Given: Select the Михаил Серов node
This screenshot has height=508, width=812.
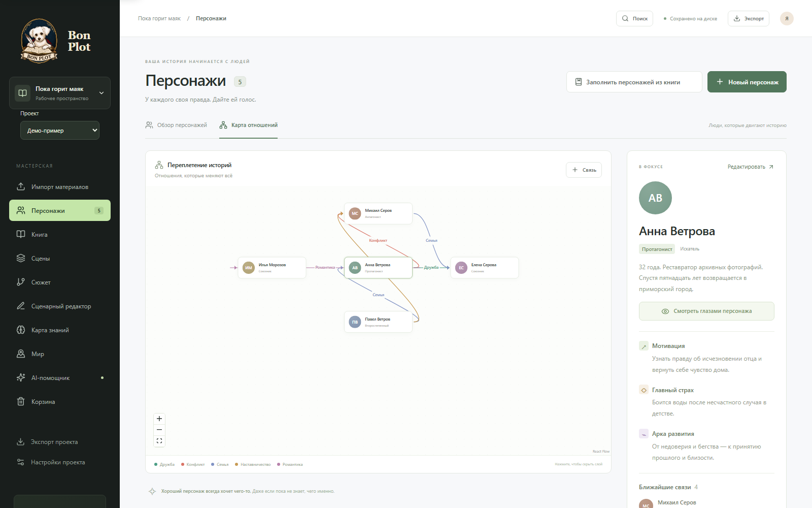Looking at the screenshot, I should point(378,213).
